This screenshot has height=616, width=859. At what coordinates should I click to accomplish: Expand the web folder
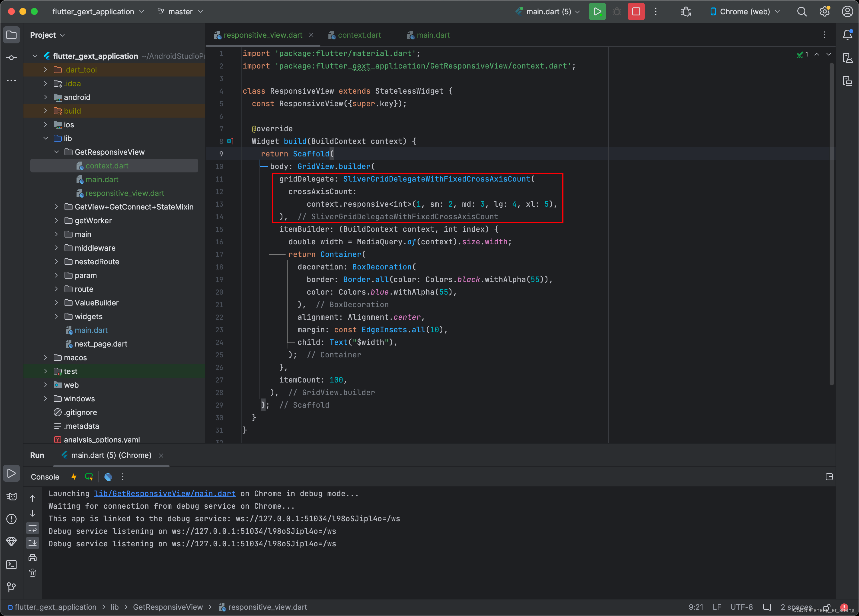click(x=45, y=385)
